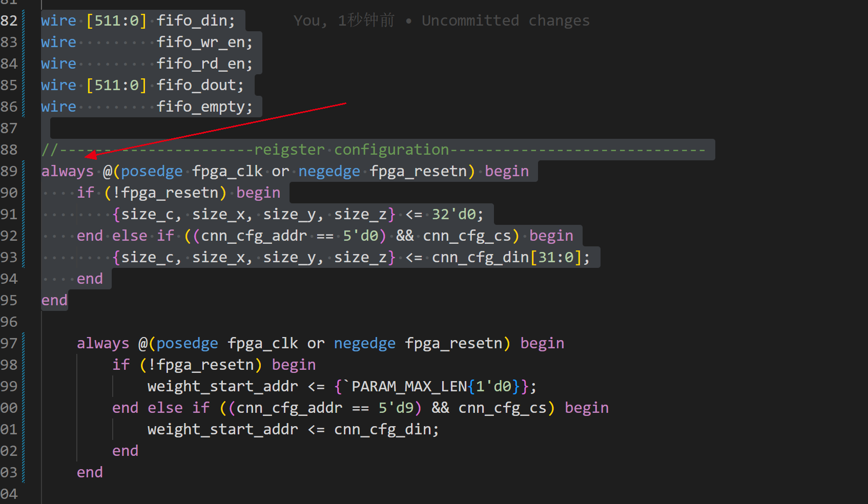Screen dimensions: 868x504
Task: Place cursor on the 'register configuration' comment
Action: (354, 150)
